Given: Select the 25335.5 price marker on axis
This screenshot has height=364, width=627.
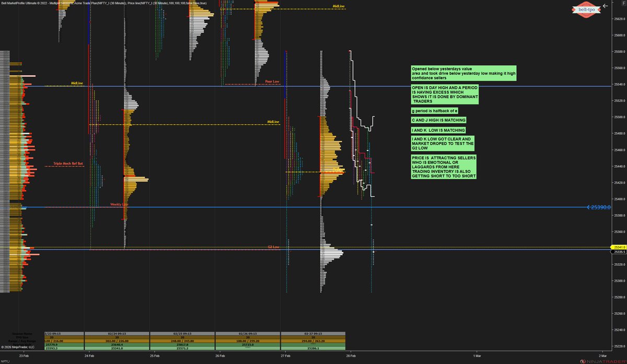Looking at the screenshot, I should coord(618,252).
